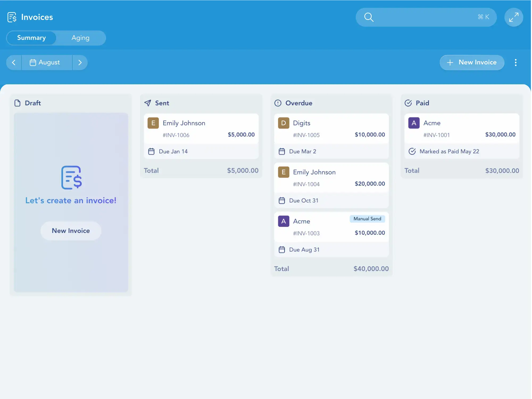Open Emily Johnson's sent invoice card
532x399 pixels.
coord(201,136)
